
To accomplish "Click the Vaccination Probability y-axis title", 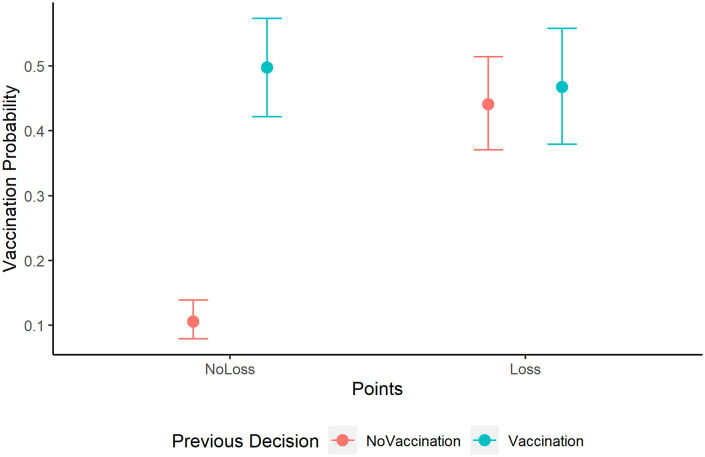I will pos(11,179).
